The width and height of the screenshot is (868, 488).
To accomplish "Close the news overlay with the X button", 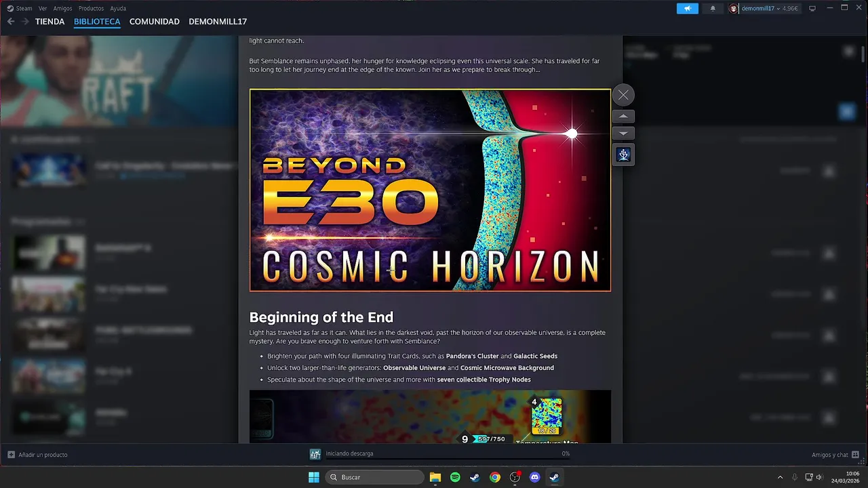I will pyautogui.click(x=623, y=95).
